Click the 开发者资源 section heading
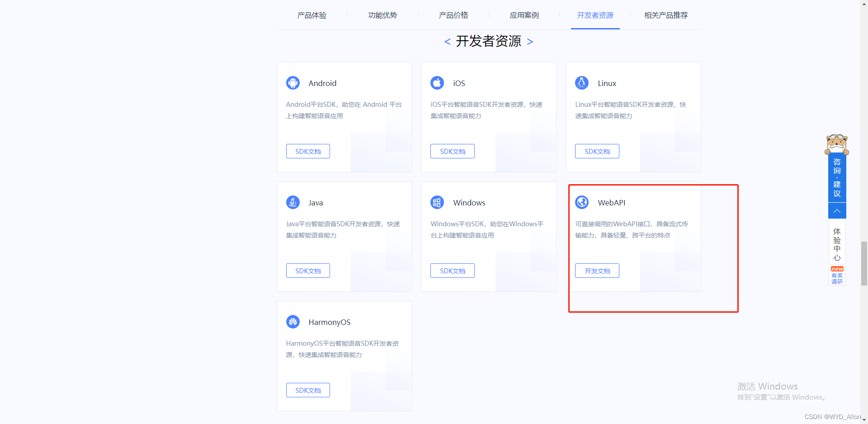 pos(488,41)
